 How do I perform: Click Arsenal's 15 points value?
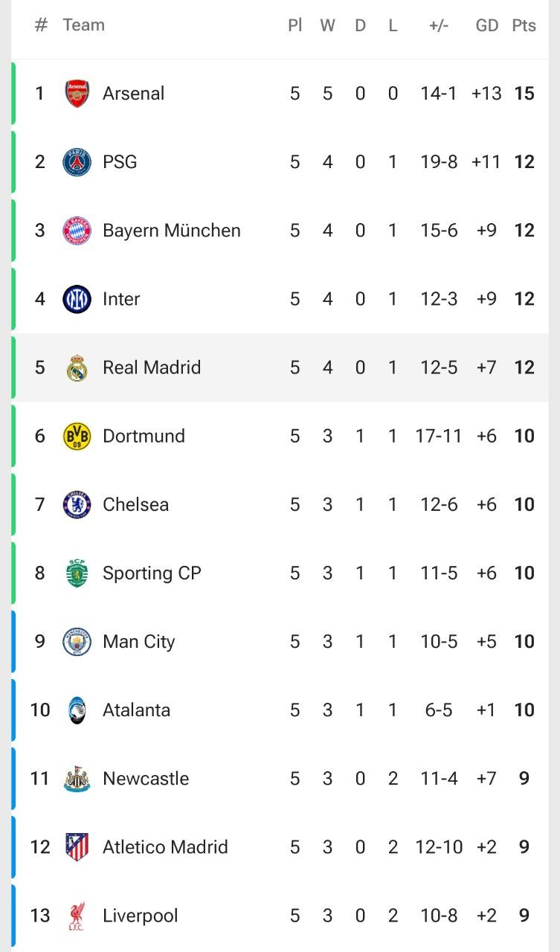[524, 94]
